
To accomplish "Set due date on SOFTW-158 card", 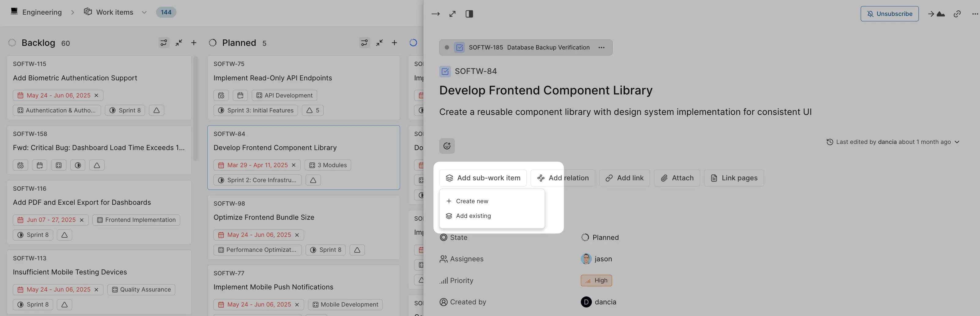I will click(39, 165).
